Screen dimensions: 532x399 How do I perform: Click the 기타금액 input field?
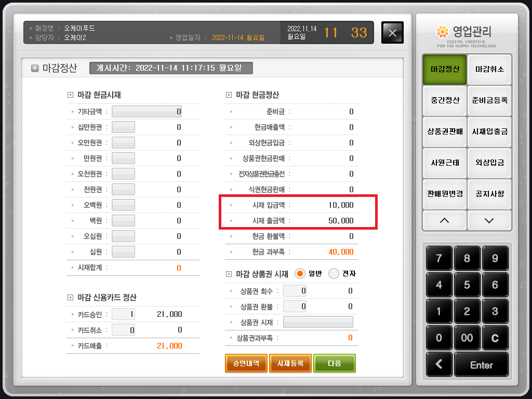coord(147,111)
